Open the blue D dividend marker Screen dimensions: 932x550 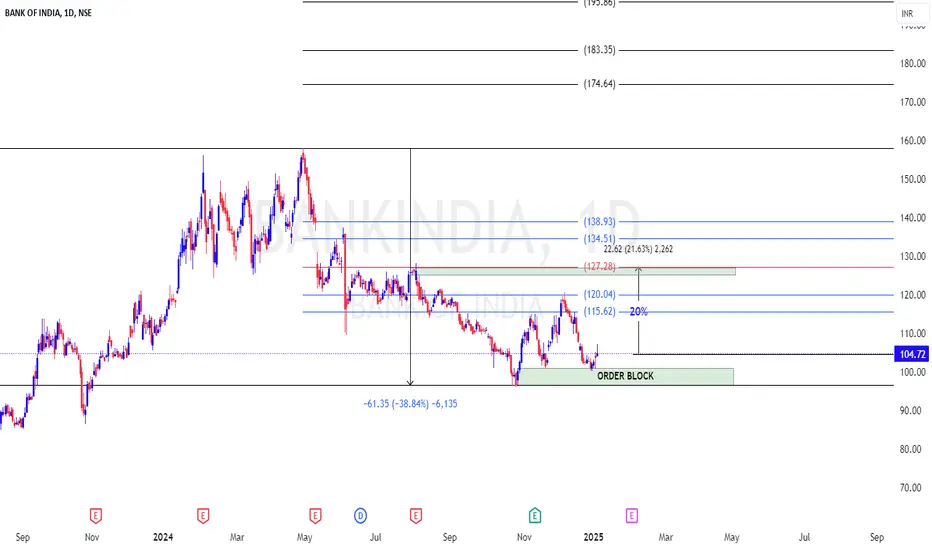(x=360, y=516)
